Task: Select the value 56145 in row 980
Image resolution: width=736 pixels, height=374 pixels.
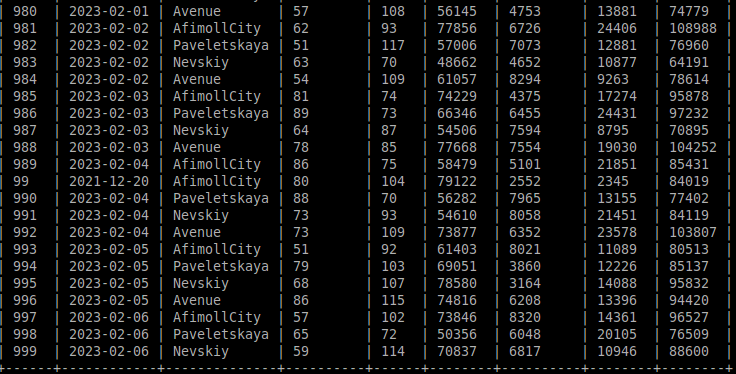Action: click(457, 11)
